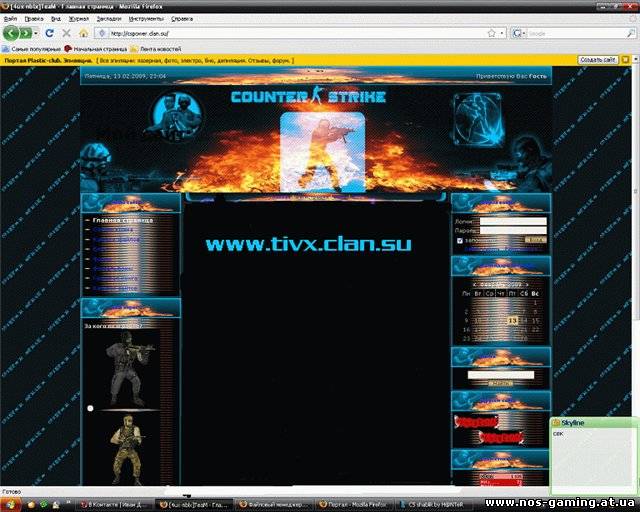Open Главная страница in the site menu
Image resolution: width=640 pixels, height=512 pixels.
122,220
